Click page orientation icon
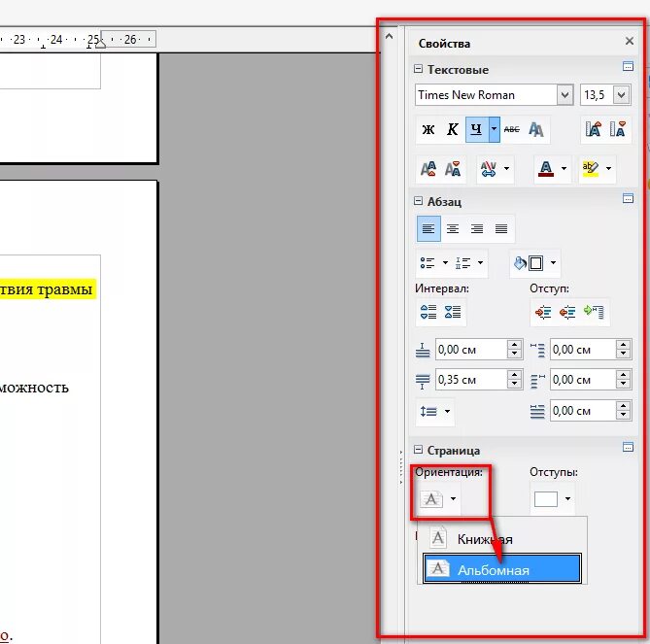Screen dimensions: 650x644 click(x=431, y=498)
